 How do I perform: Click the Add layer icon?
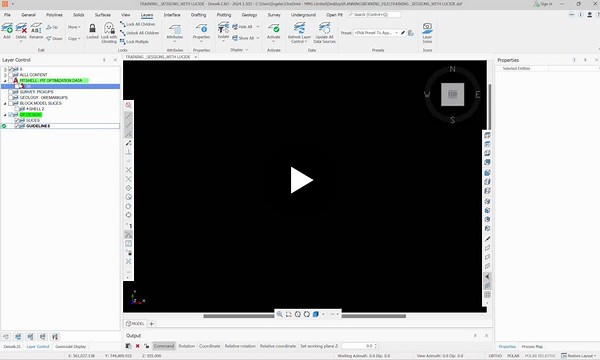tap(7, 29)
